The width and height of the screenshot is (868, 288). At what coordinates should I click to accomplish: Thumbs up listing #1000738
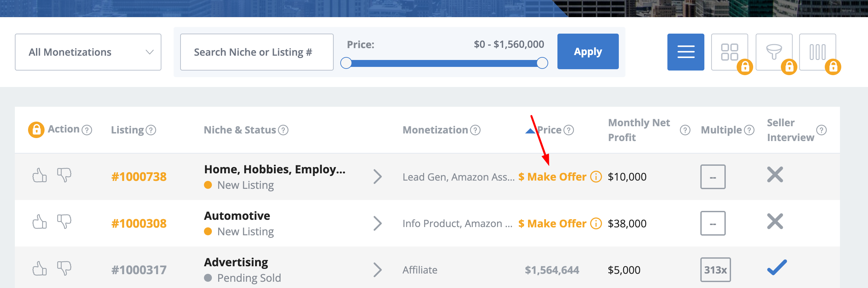click(x=39, y=175)
